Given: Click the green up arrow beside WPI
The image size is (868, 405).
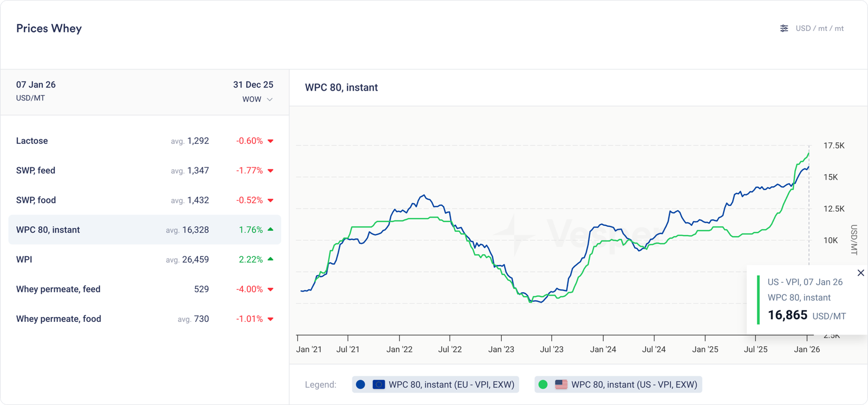Looking at the screenshot, I should (x=271, y=260).
